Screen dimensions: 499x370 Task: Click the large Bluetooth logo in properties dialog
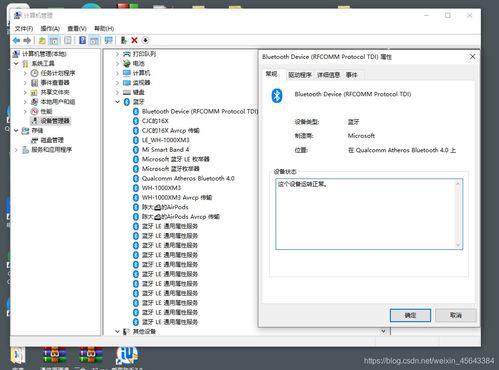pyautogui.click(x=277, y=96)
